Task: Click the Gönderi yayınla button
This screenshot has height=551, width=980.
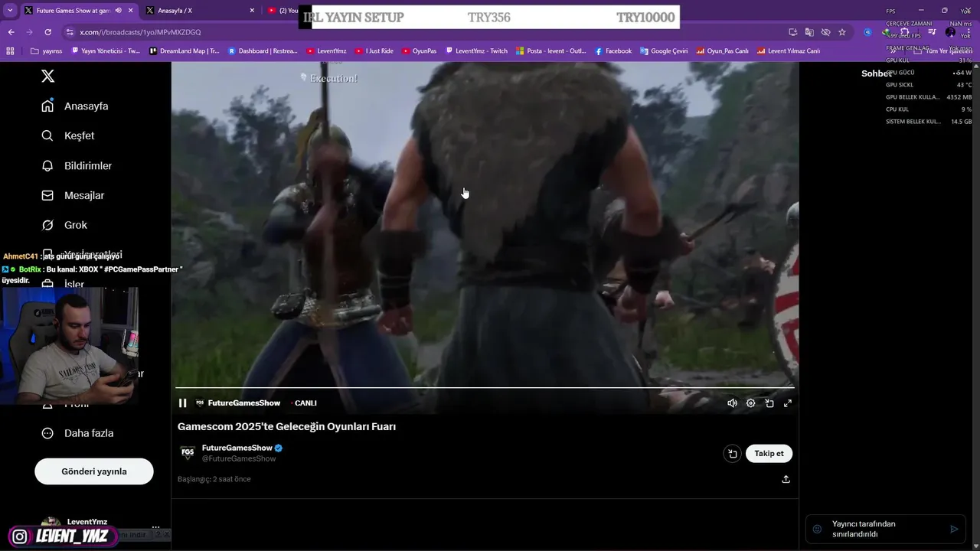Action: click(94, 471)
